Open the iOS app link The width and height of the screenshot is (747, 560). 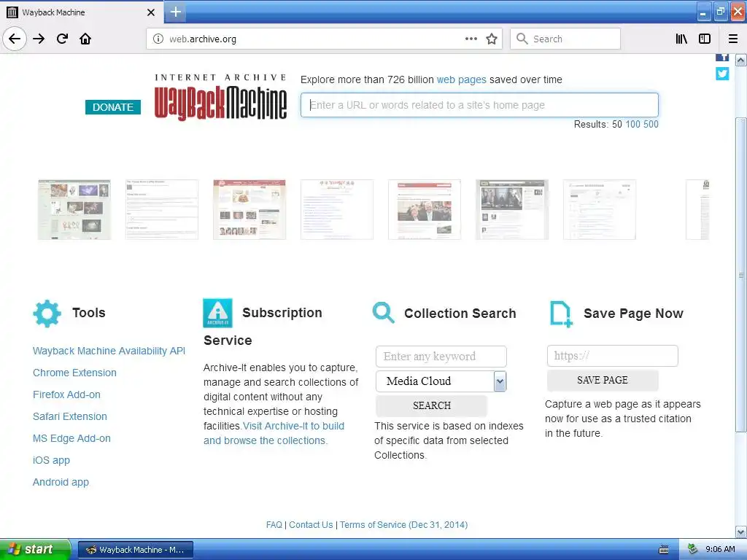click(x=52, y=461)
